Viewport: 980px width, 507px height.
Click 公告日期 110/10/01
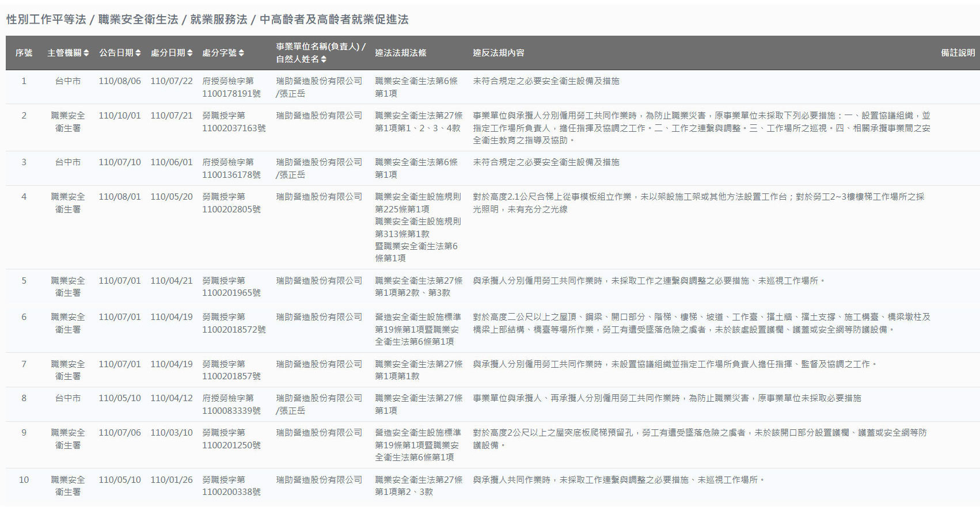tap(120, 116)
